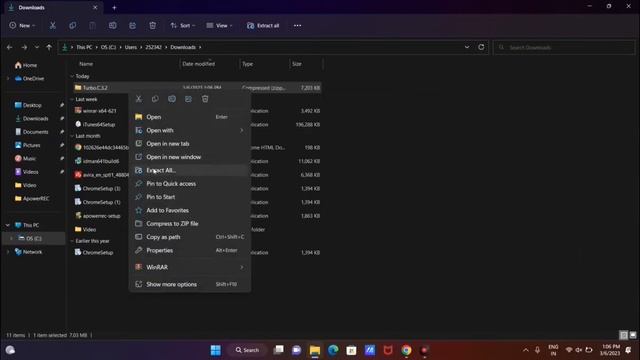Click the Cut icon in the context menu

139,99
